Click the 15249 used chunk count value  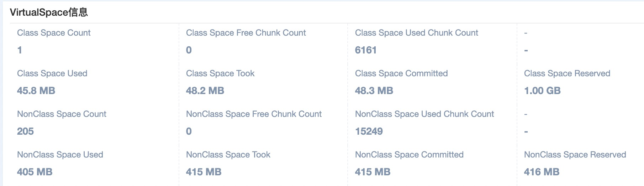[369, 131]
